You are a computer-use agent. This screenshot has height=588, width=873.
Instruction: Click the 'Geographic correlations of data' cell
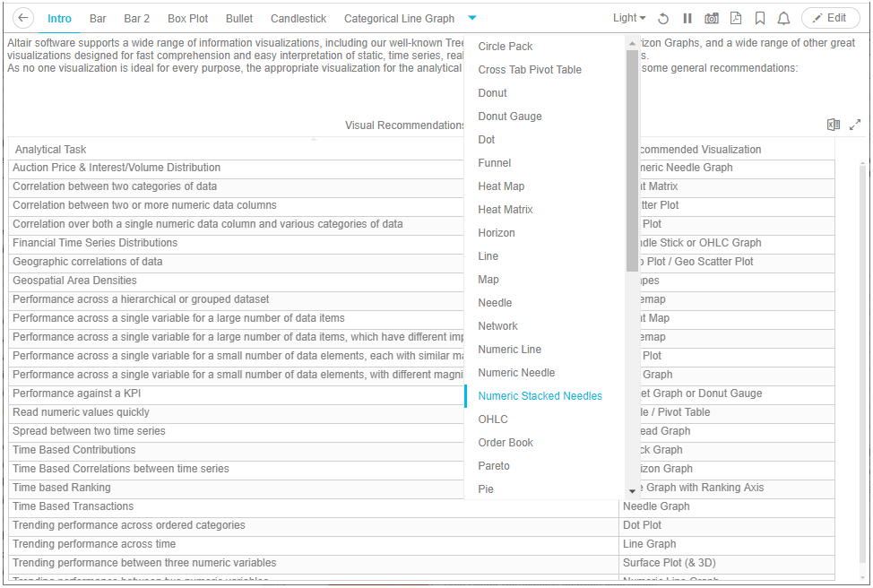tap(237, 262)
